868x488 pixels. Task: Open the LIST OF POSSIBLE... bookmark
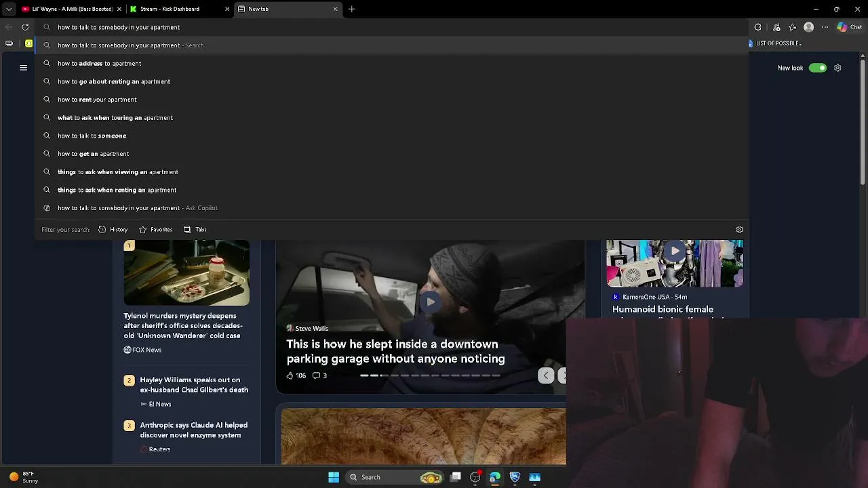[x=776, y=43]
